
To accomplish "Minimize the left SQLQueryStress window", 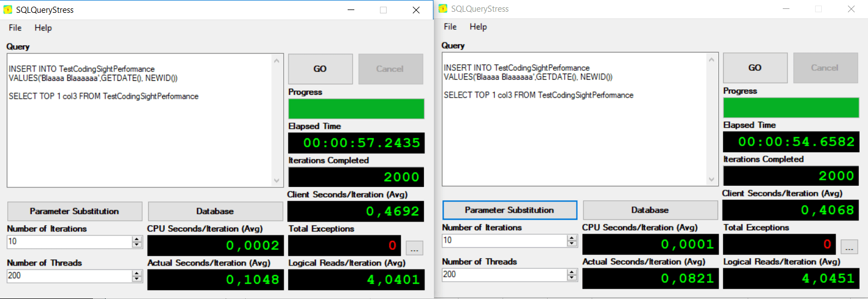I will (x=351, y=10).
